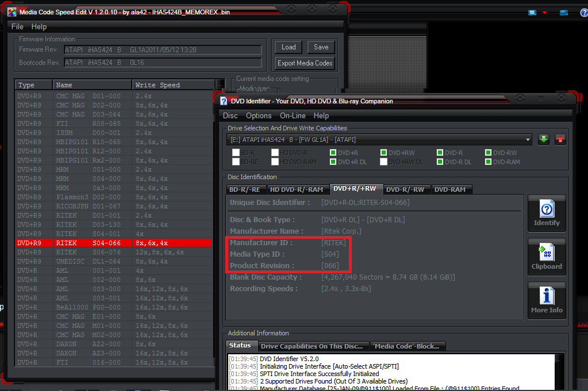The image size is (588, 391).
Task: Switch to the DVD-R/-RW tab
Action: click(x=407, y=189)
